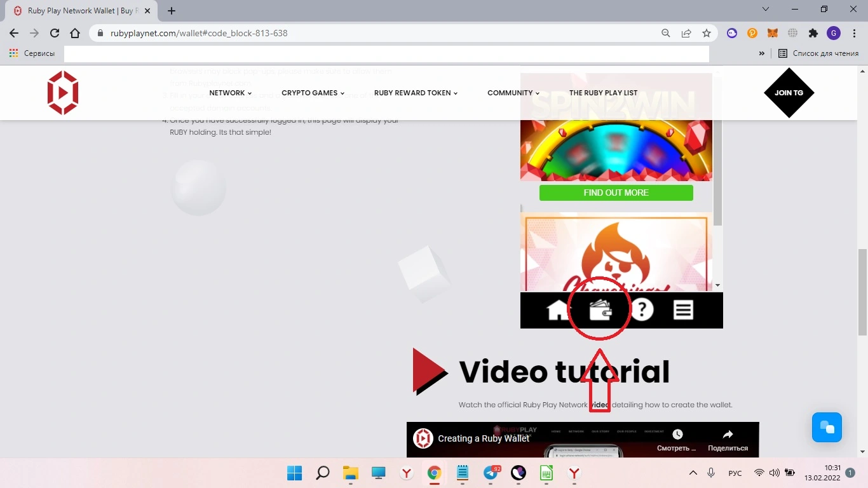
Task: Share this page via address bar icon
Action: coord(686,33)
